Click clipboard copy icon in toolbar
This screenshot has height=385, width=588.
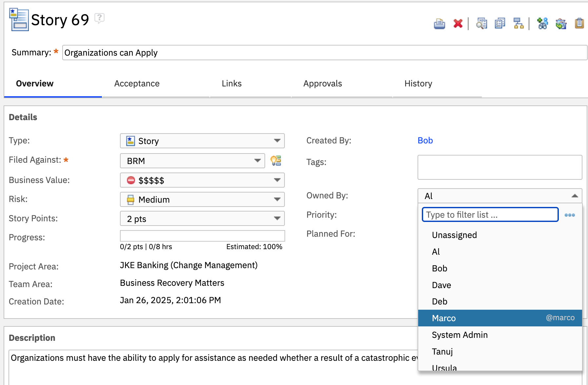pos(579,24)
